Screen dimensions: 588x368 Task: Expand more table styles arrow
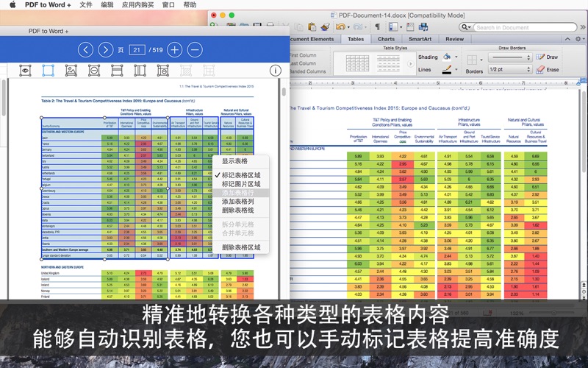pyautogui.click(x=411, y=64)
